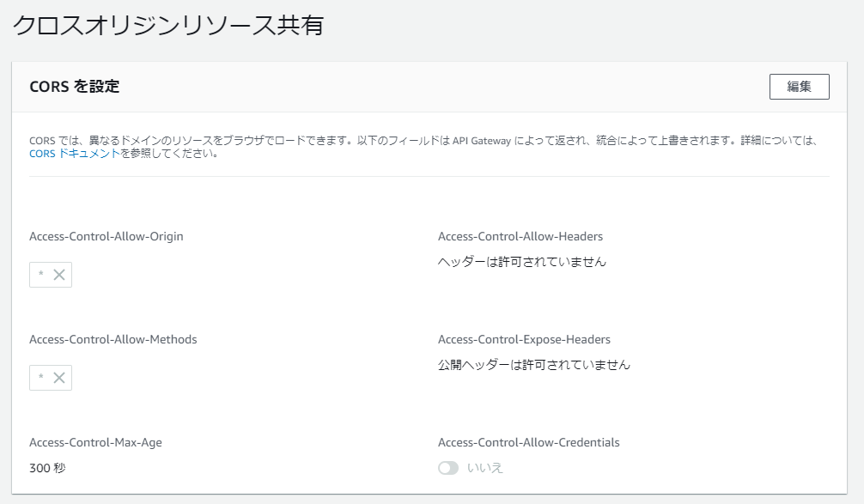Click the 編集 (Edit) button
The height and width of the screenshot is (504, 864).
(799, 87)
